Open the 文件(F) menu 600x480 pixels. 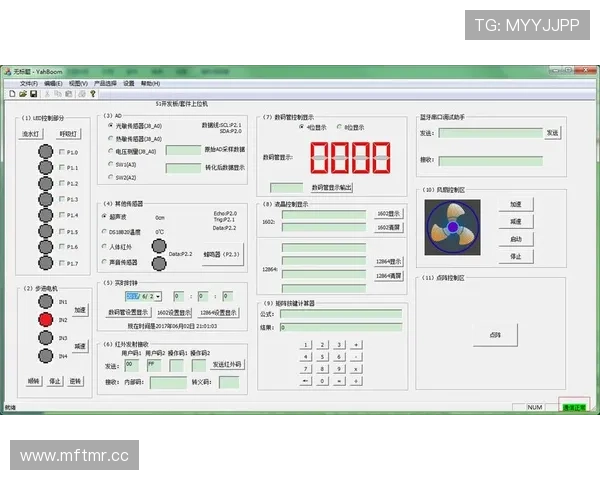point(28,83)
